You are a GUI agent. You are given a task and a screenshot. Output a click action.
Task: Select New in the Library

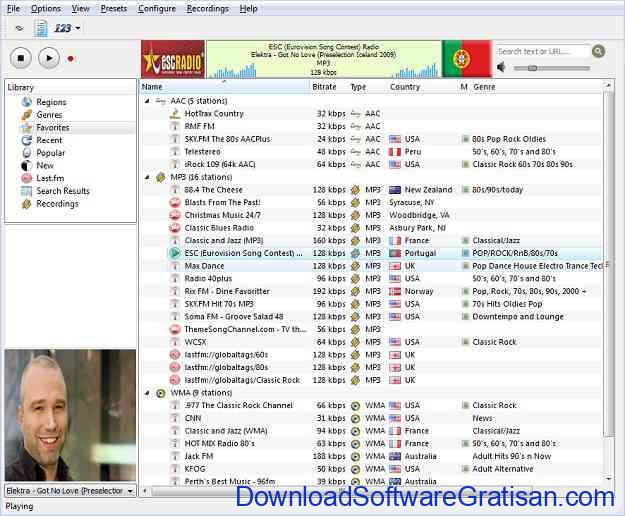45,165
